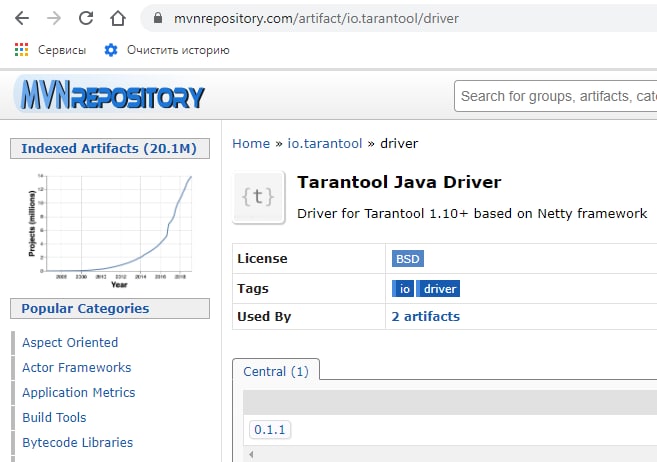657x462 pixels.
Task: Click the driver breadcrumb text
Action: click(x=399, y=143)
